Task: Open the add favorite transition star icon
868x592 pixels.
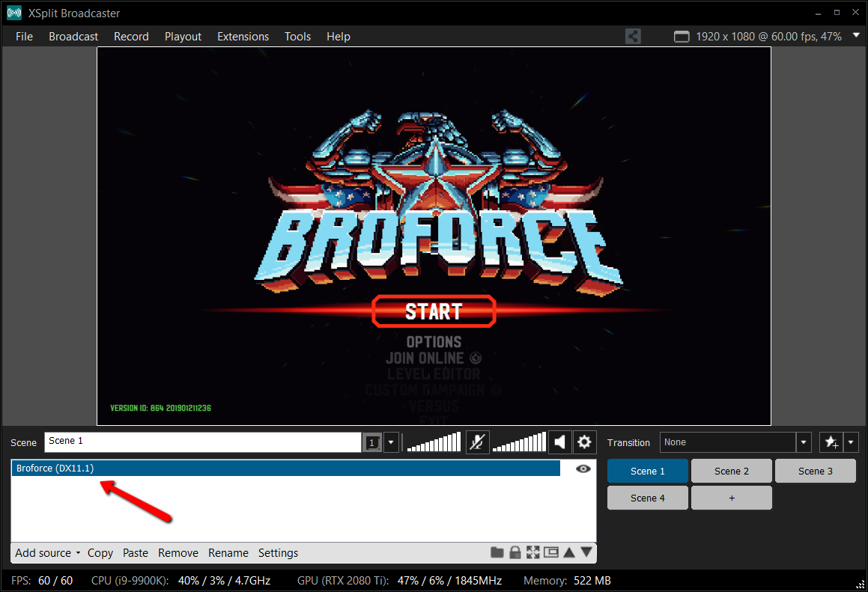Action: coord(831,442)
